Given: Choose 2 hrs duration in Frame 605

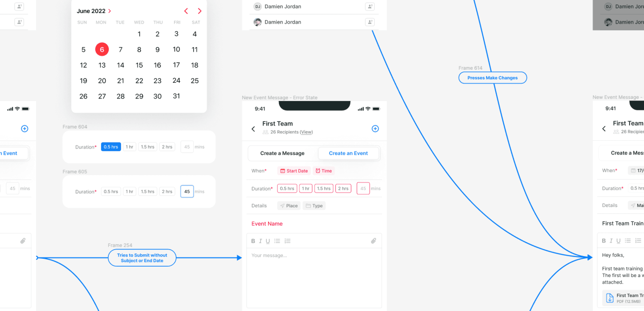Looking at the screenshot, I should point(167,192).
